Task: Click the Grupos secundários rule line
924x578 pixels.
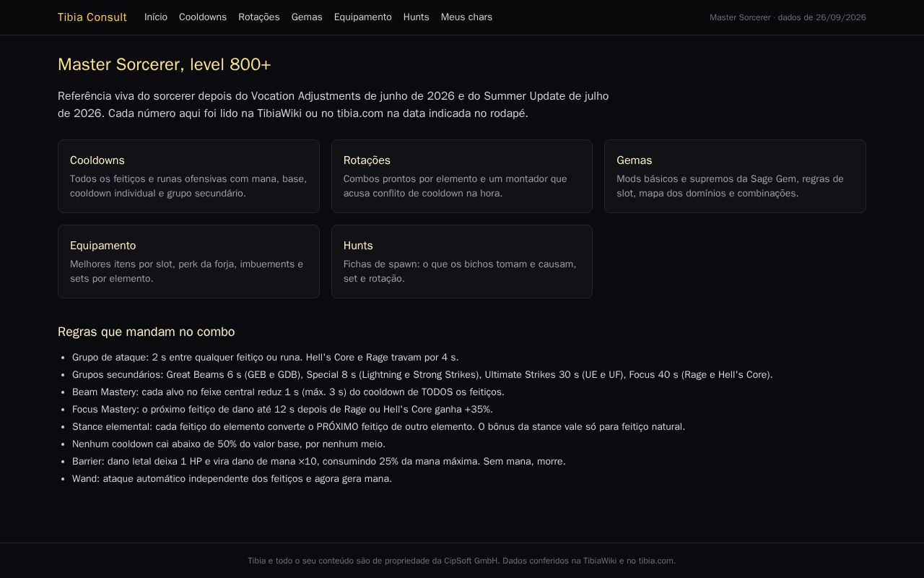Action: pos(422,375)
